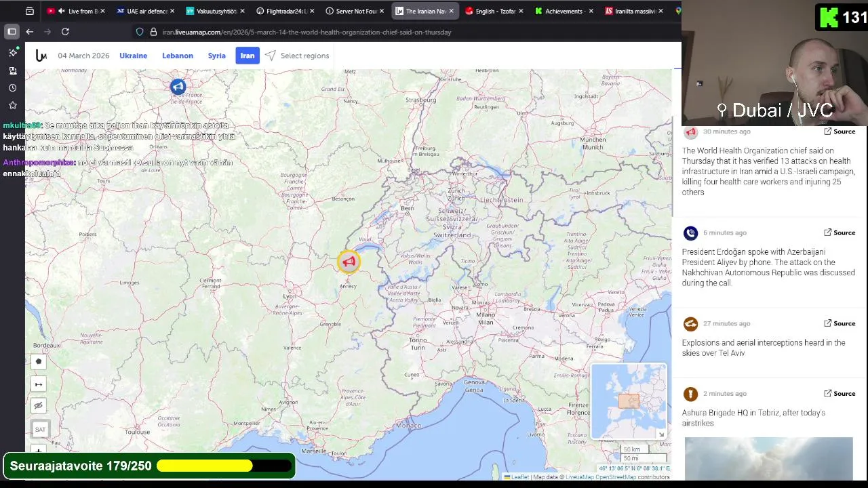The width and height of the screenshot is (868, 488).
Task: Select the polygon draw map tool
Action: tap(39, 361)
